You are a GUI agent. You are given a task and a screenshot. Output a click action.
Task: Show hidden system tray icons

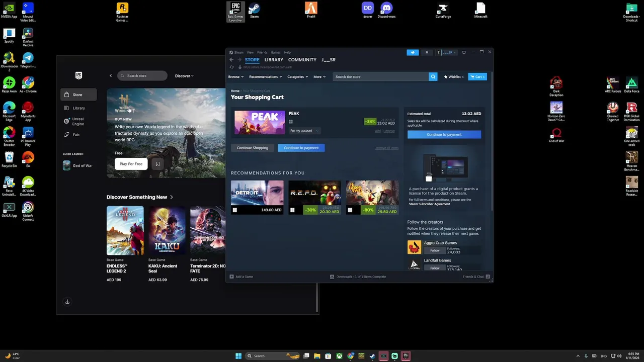(578, 356)
